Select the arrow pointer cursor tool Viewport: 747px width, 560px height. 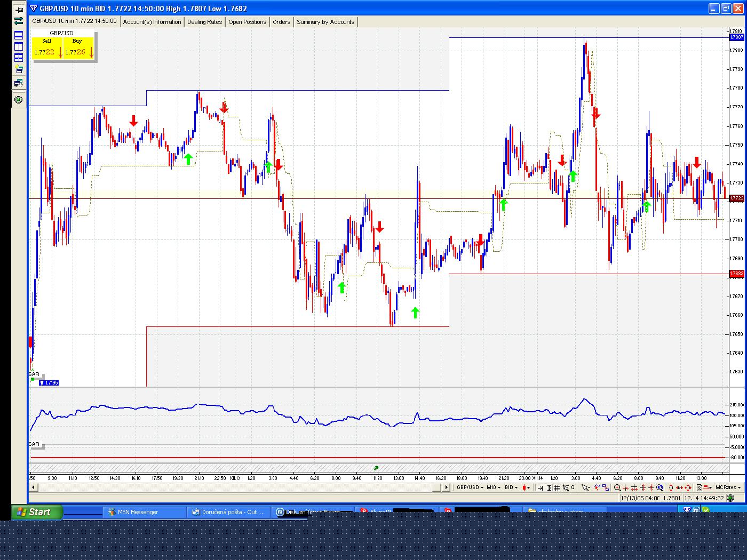click(585, 487)
